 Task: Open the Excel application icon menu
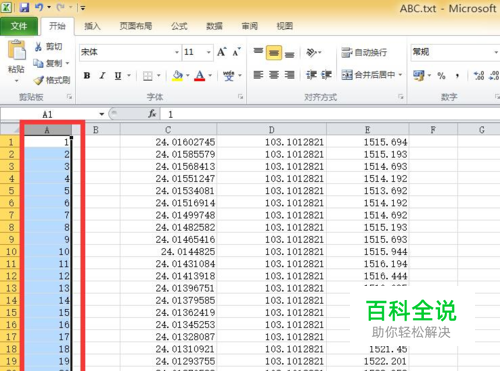point(6,7)
